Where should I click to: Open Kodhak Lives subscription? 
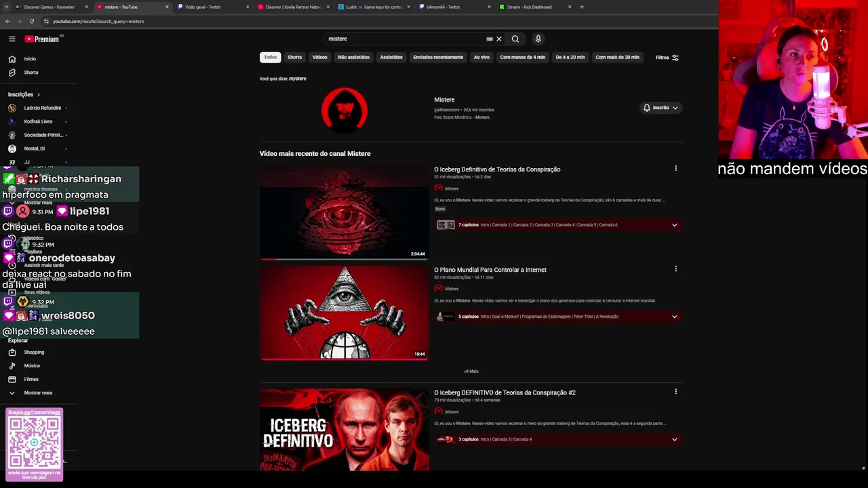click(x=38, y=121)
